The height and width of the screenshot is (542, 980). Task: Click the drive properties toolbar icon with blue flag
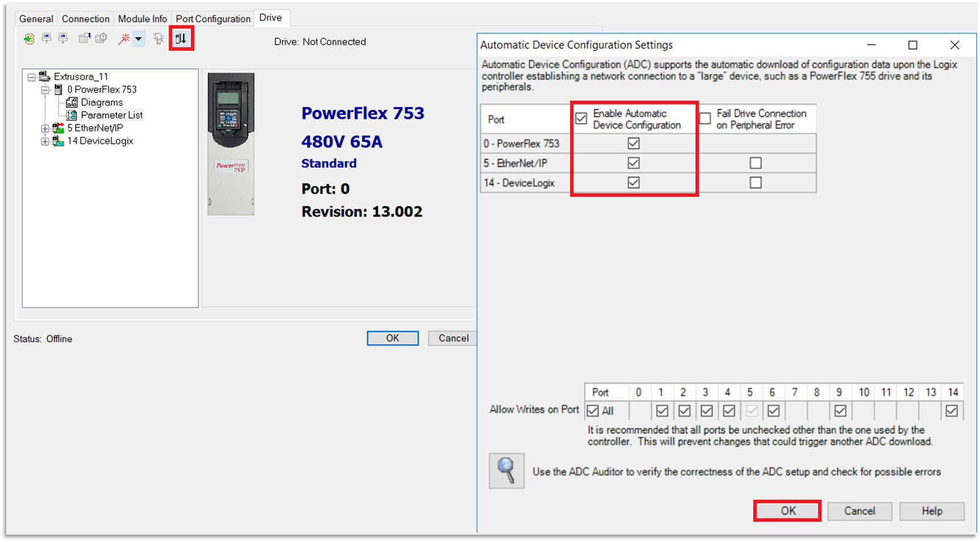point(84,39)
